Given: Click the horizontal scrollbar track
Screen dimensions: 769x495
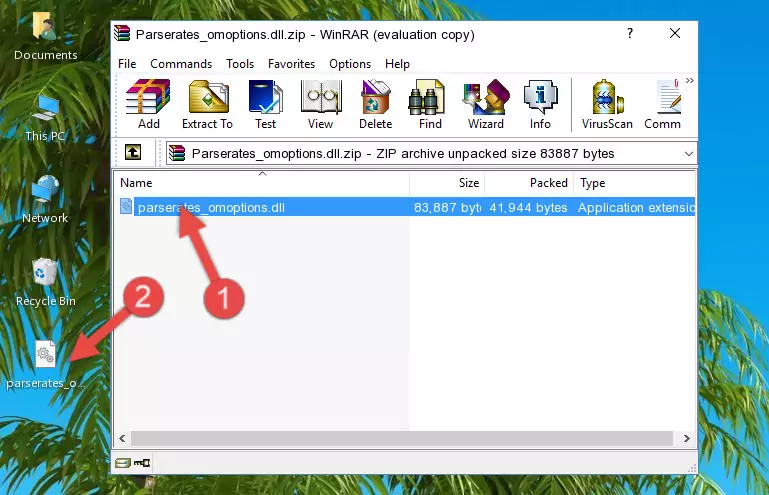Looking at the screenshot, I should [x=402, y=439].
